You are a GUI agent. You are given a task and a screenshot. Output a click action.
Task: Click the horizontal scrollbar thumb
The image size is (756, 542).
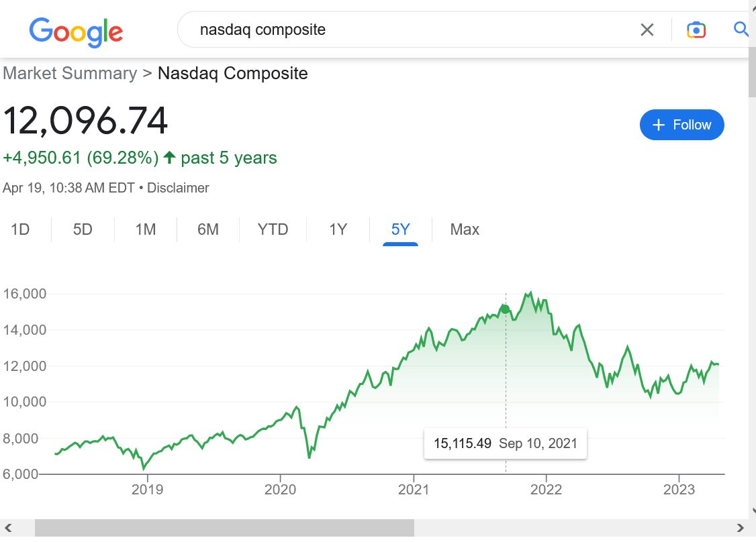(x=224, y=527)
